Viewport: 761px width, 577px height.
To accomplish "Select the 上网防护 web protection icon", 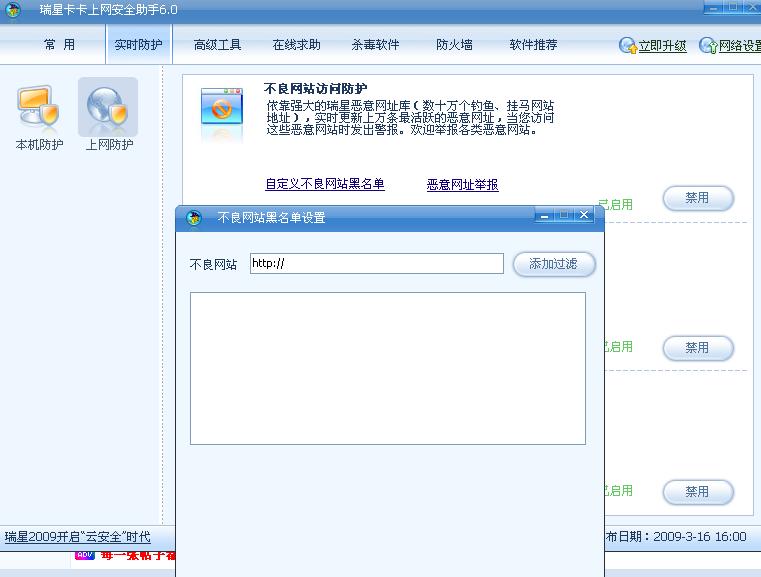I will tap(108, 108).
